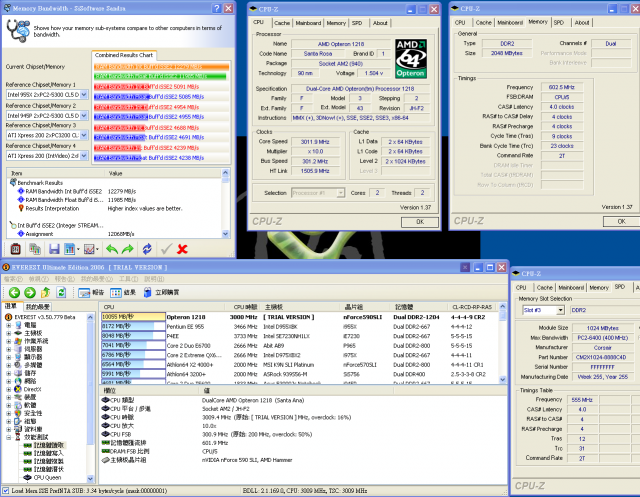Viewport: 640px width, 497px height.
Task: Click the folder Up icon in EVEREST's toolbar
Action: (45, 292)
